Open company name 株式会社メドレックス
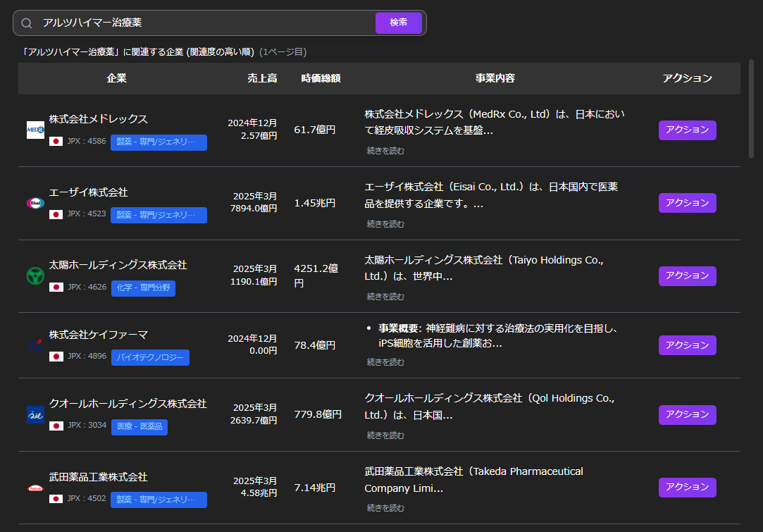This screenshot has width=763, height=532. pos(99,119)
